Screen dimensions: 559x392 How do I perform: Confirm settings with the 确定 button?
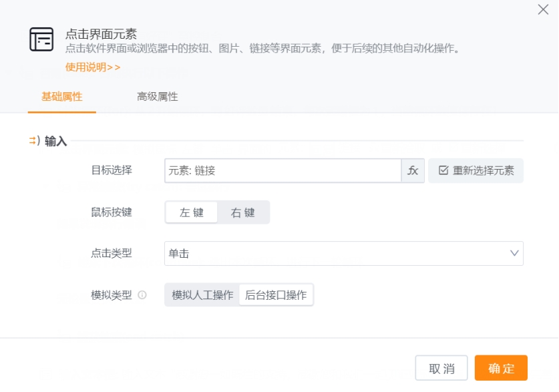[500, 368]
